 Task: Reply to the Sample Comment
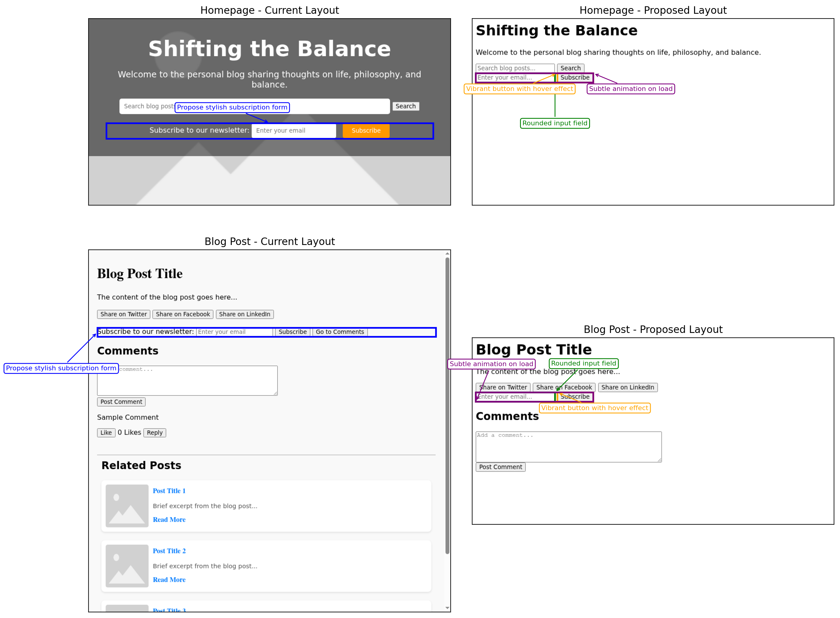click(x=155, y=433)
